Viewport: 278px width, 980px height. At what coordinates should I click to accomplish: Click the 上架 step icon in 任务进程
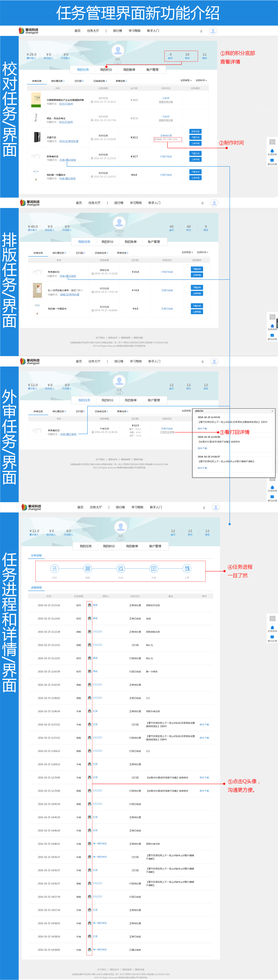click(187, 569)
